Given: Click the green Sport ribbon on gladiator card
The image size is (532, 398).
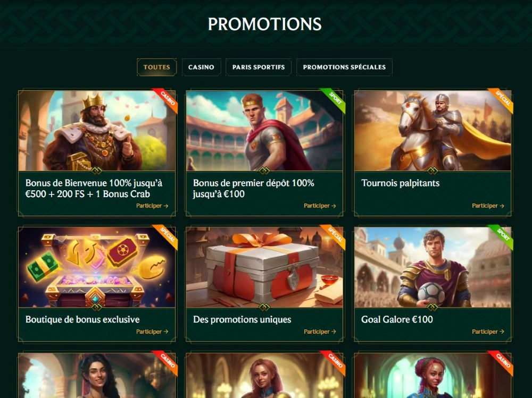Looking at the screenshot, I should tap(334, 99).
